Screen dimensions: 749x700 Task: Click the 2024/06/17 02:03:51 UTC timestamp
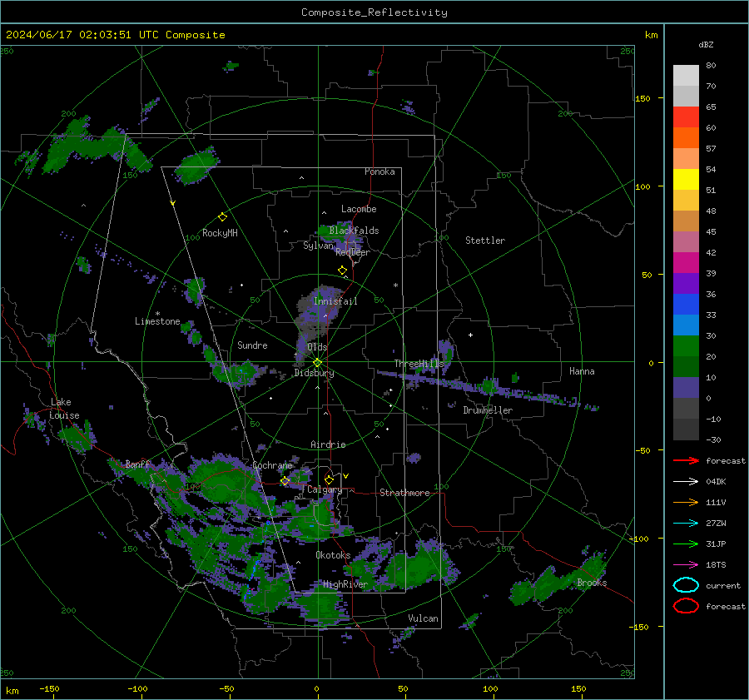pos(115,35)
